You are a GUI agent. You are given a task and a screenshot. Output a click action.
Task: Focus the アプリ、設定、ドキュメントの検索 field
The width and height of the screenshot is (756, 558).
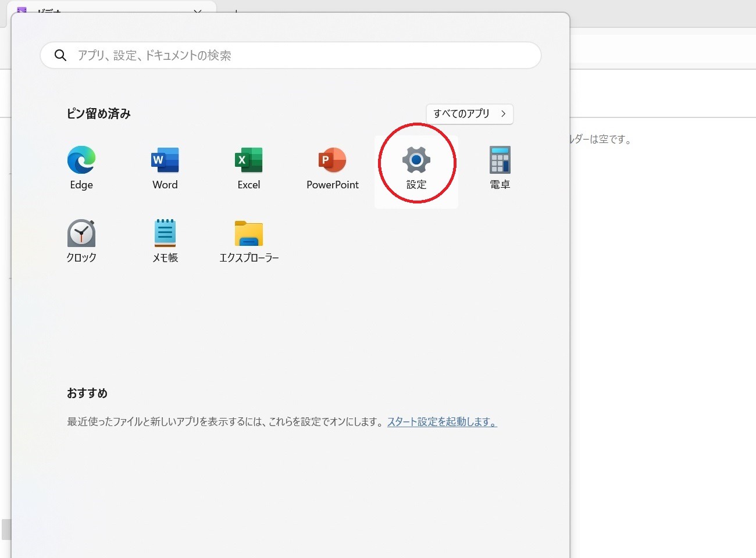[291, 55]
